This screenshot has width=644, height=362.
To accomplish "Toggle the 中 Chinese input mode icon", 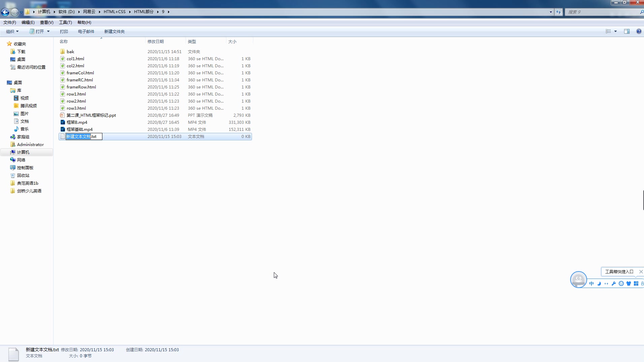I will pos(591,284).
